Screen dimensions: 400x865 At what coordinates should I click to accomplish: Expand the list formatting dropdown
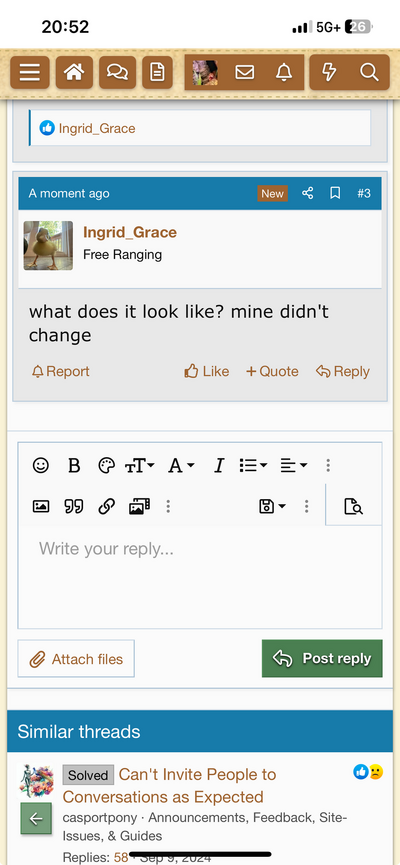[x=253, y=466]
